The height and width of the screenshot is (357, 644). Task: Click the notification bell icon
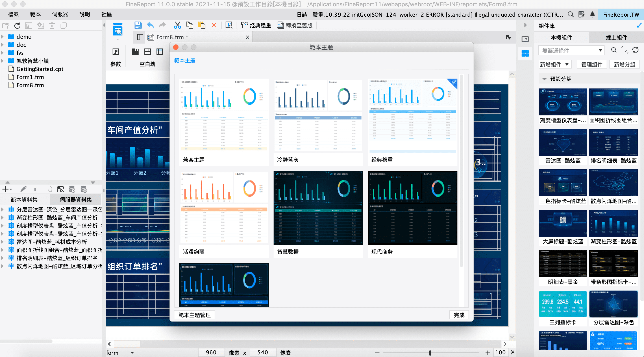pos(592,15)
